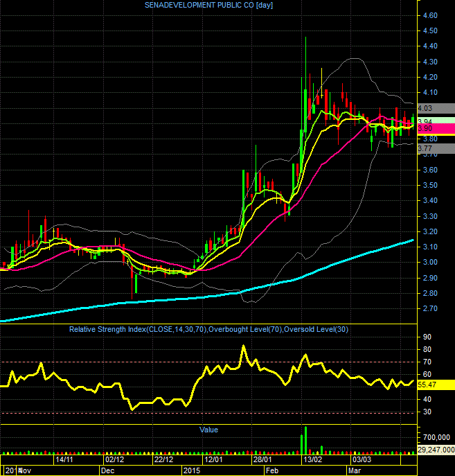This screenshot has width=455, height=476.
Task: Click the Mar month label
Action: [x=355, y=470]
